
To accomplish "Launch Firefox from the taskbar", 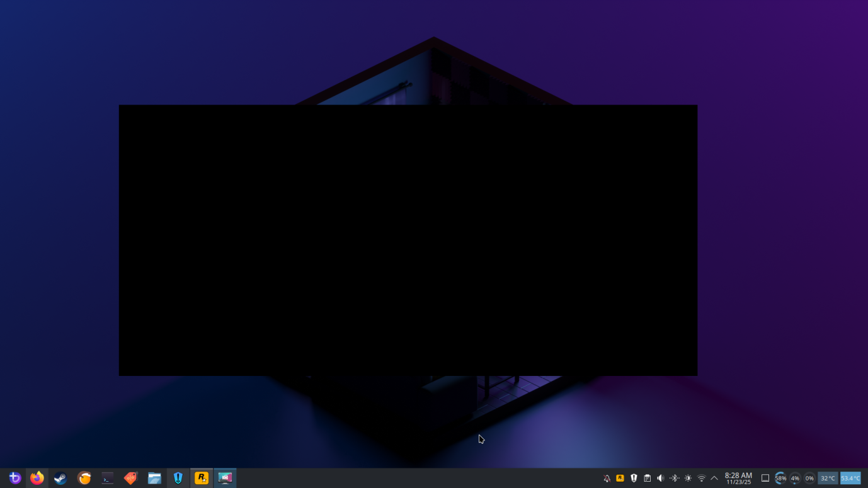I will tap(37, 478).
